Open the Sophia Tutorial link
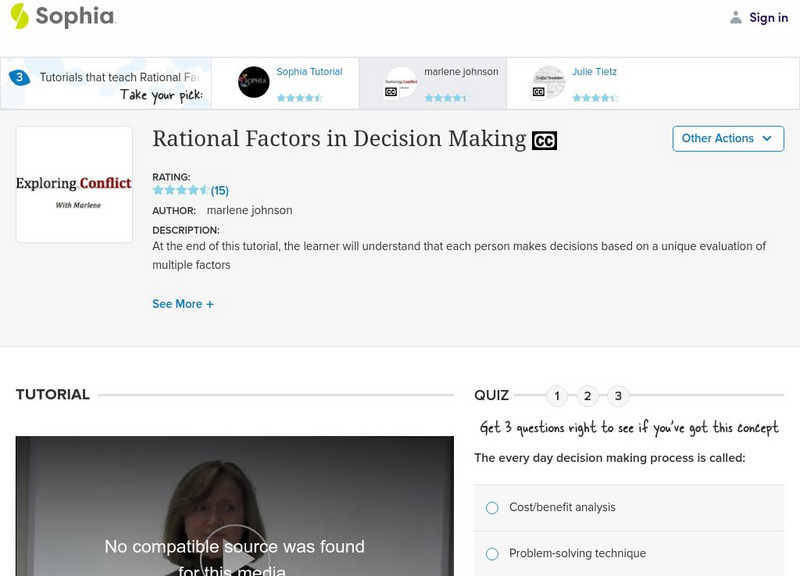800x576 pixels. click(x=309, y=72)
